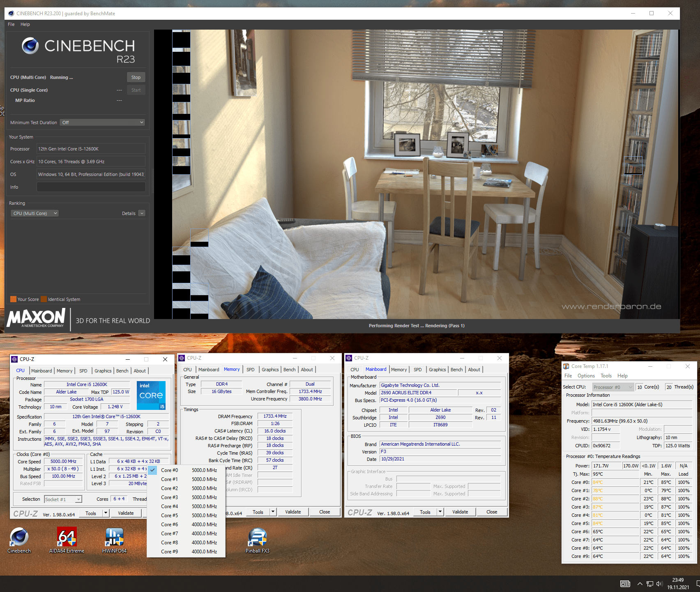Click the volume speaker icon in the tray
The width and height of the screenshot is (700, 592).
[x=659, y=584]
